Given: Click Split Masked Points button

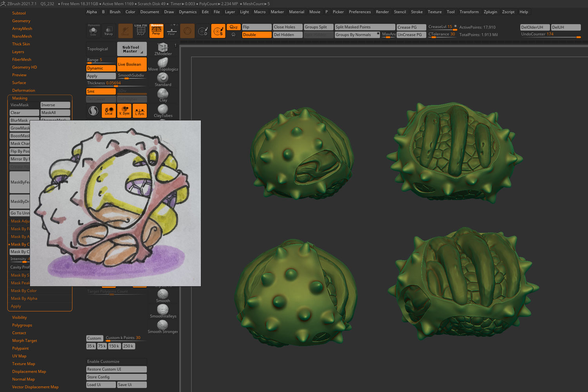Looking at the screenshot, I should [365, 27].
